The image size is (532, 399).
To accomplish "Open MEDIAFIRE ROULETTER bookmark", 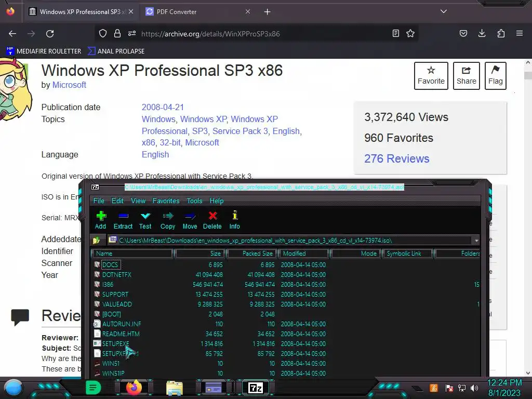I will (44, 51).
